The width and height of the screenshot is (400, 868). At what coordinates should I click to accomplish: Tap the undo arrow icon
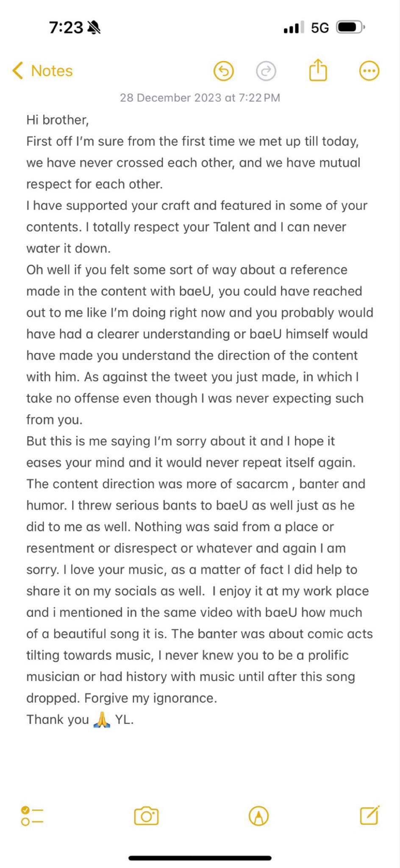pos(223,71)
